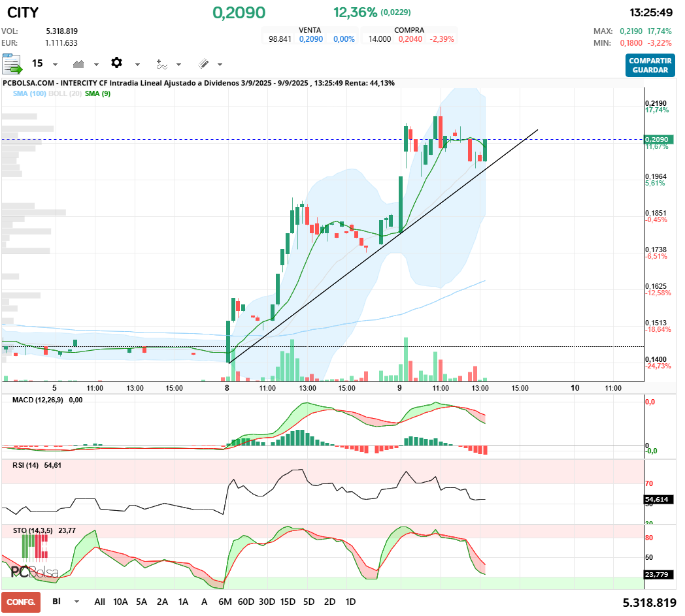Click the 0,2190 price axis label
Image resolution: width=685 pixels, height=616 pixels.
pyautogui.click(x=656, y=103)
